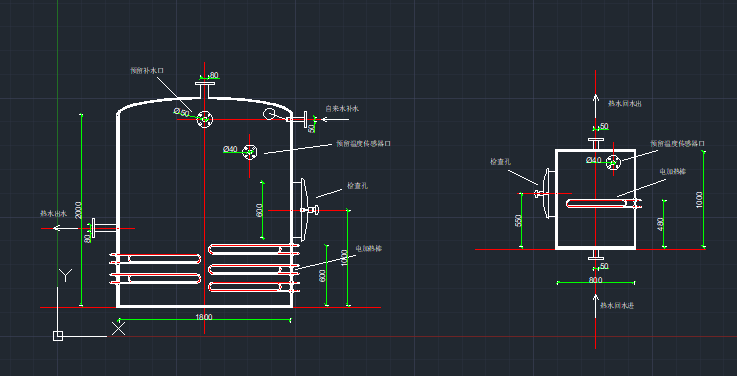Select the 1000 dimension beside the square tank
The height and width of the screenshot is (376, 737).
[700, 200]
